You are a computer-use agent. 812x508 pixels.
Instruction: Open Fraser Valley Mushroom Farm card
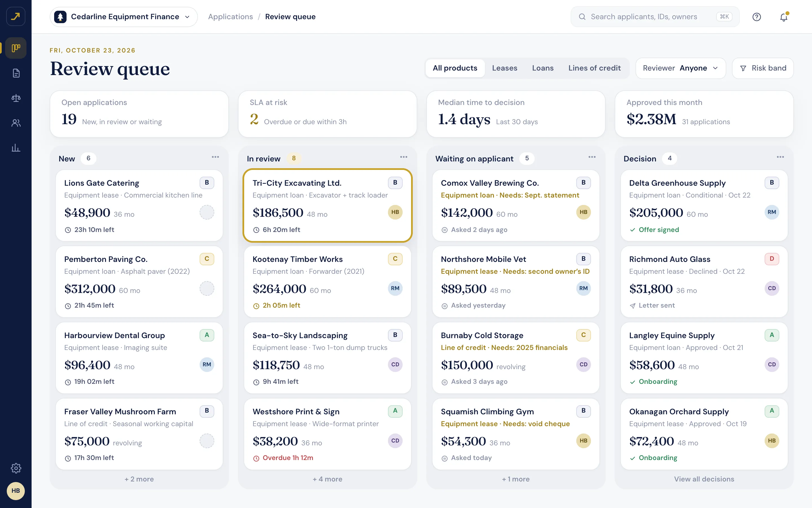(139, 434)
